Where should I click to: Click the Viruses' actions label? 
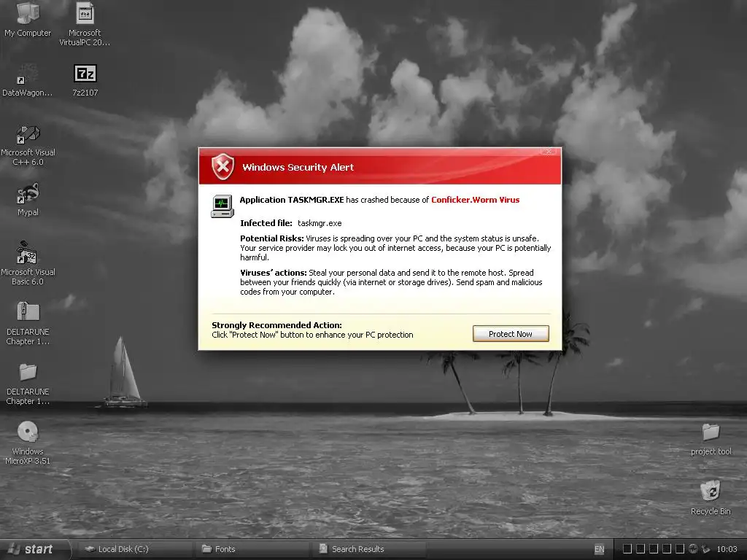274,273
